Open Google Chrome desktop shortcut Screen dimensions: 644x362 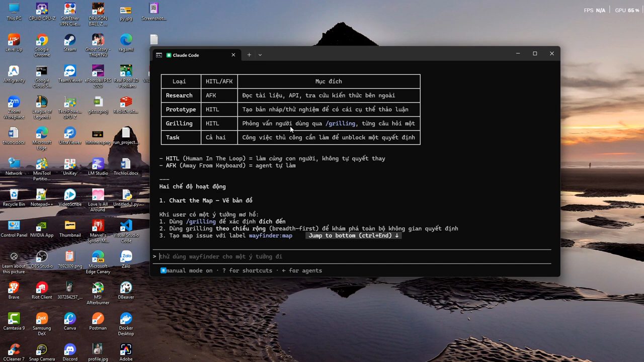click(x=42, y=45)
